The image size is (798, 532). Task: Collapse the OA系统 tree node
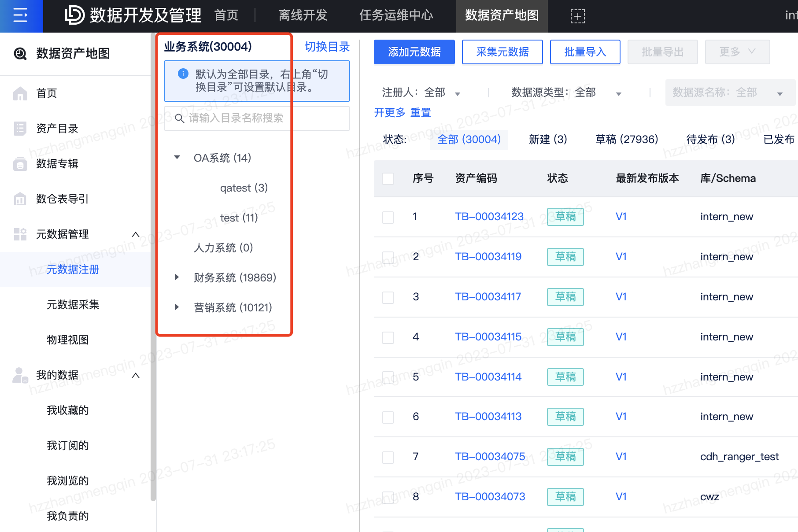coord(177,158)
